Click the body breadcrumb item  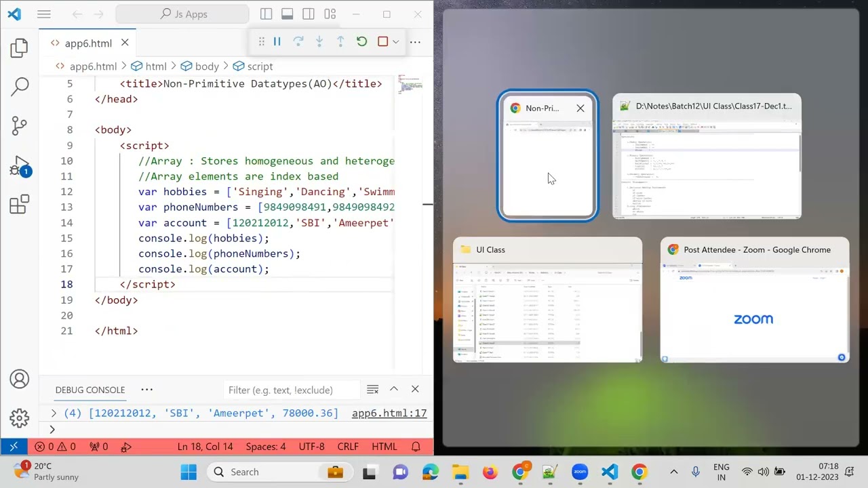199,66
